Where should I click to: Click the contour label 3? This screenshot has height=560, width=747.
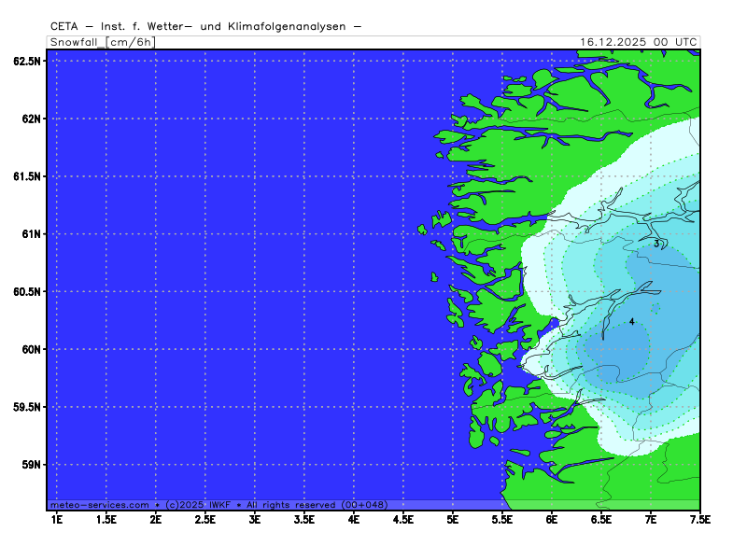pos(656,244)
